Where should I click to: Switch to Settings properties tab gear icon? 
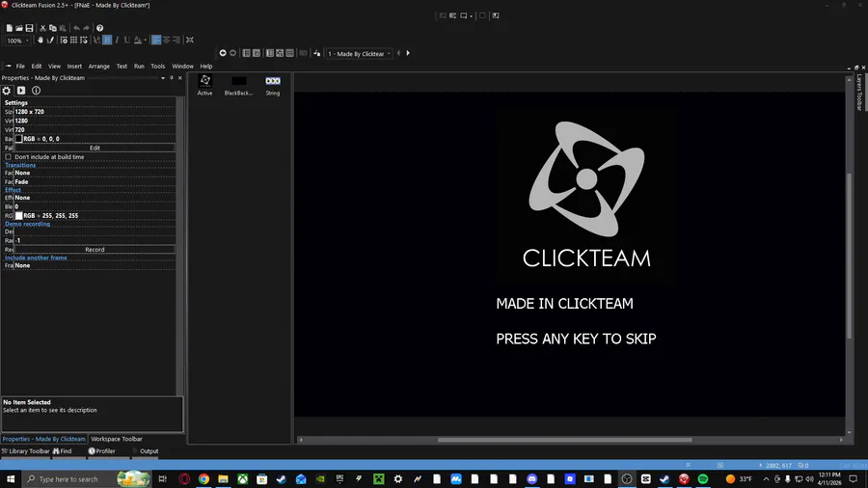(x=7, y=91)
